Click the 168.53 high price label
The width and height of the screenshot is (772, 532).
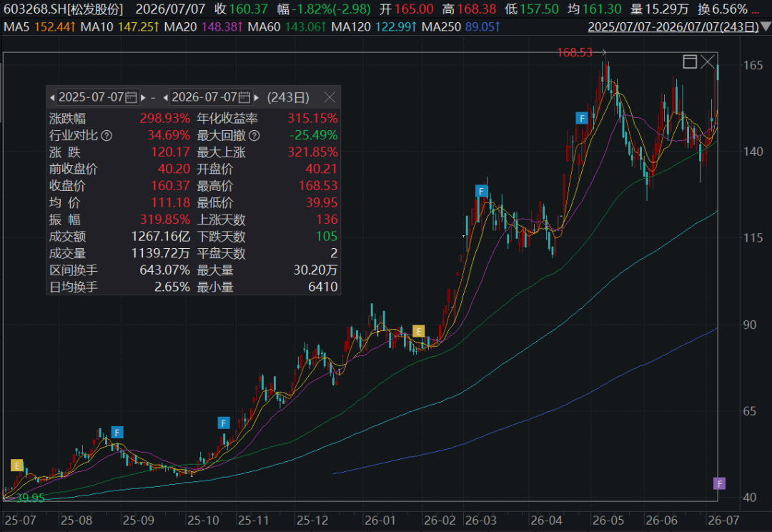[x=575, y=52]
